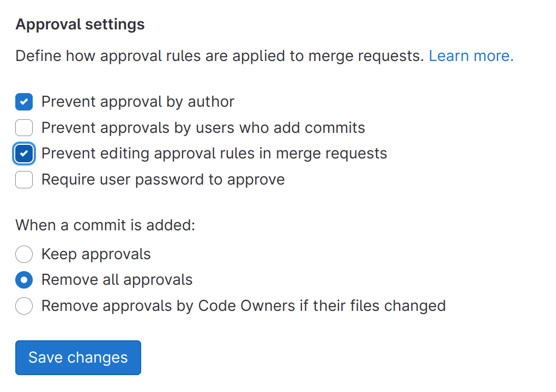Choose the Remove all approvals radio button
Image resolution: width=556 pixels, height=392 pixels.
pyautogui.click(x=24, y=280)
